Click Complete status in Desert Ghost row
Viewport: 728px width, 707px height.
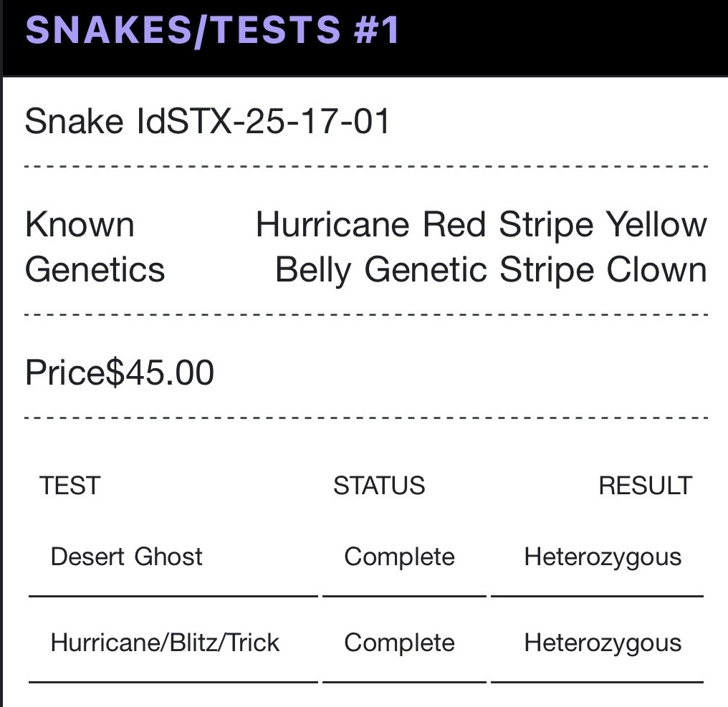399,557
